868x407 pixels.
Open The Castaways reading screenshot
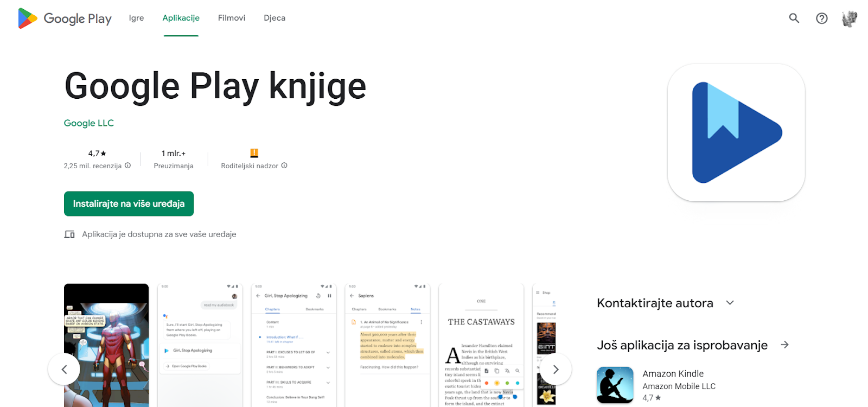[482, 345]
